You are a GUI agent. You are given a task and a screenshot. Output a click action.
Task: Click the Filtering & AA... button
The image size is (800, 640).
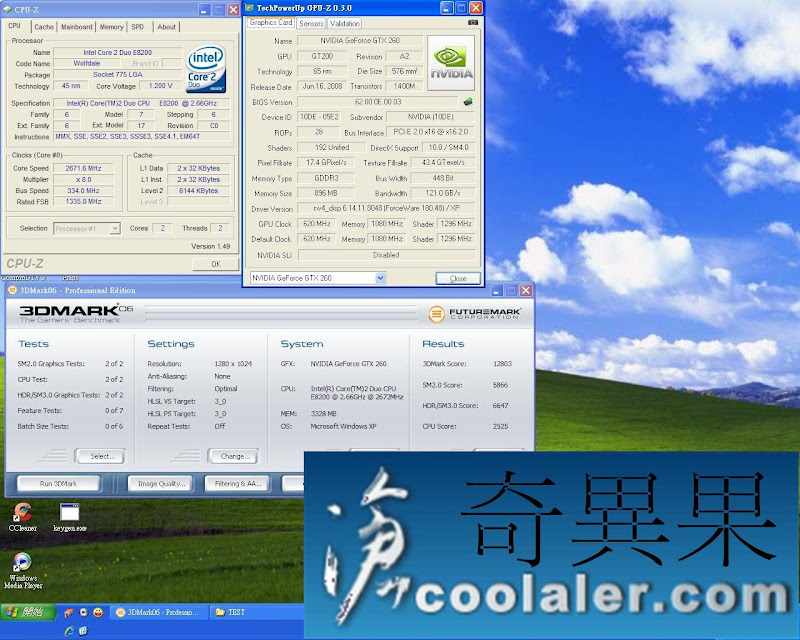[x=237, y=483]
